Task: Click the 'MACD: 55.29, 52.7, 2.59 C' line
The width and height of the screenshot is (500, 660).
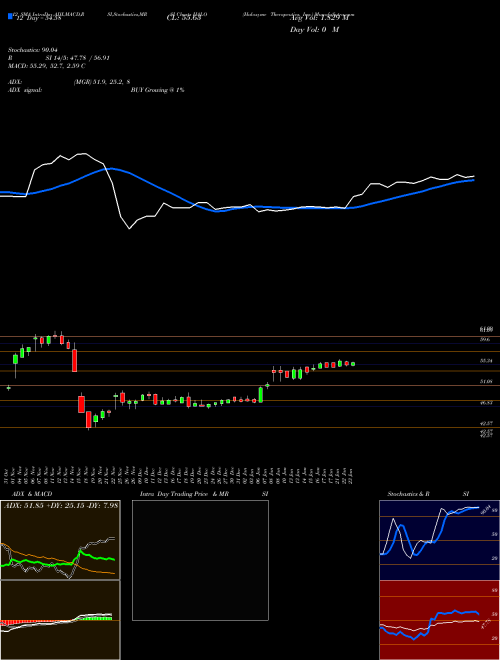Action: (x=47, y=66)
